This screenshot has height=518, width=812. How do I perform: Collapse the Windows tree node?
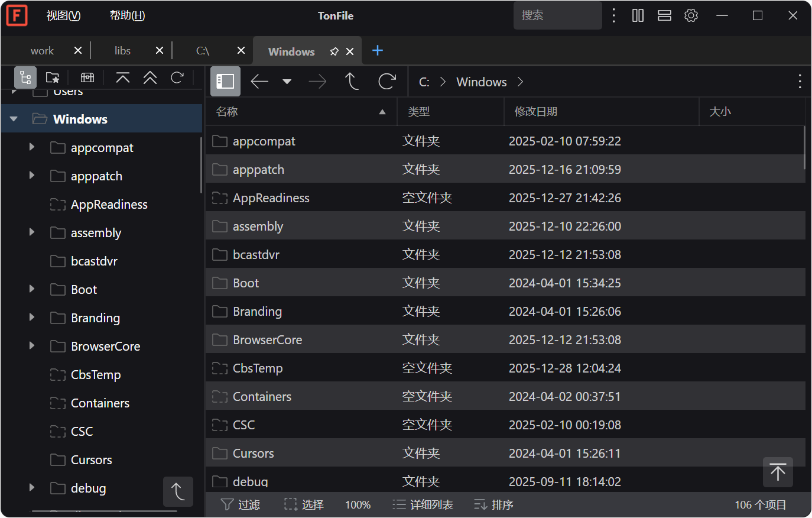pyautogui.click(x=13, y=118)
